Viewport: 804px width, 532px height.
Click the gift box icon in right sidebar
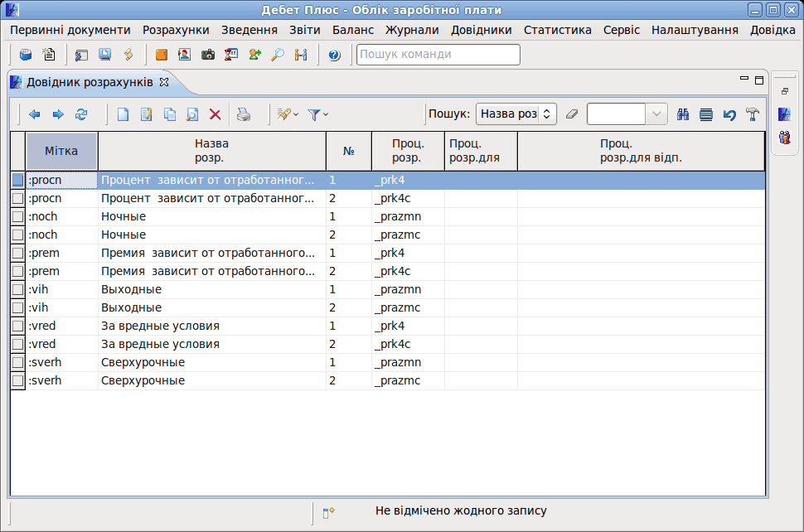pyautogui.click(x=784, y=138)
